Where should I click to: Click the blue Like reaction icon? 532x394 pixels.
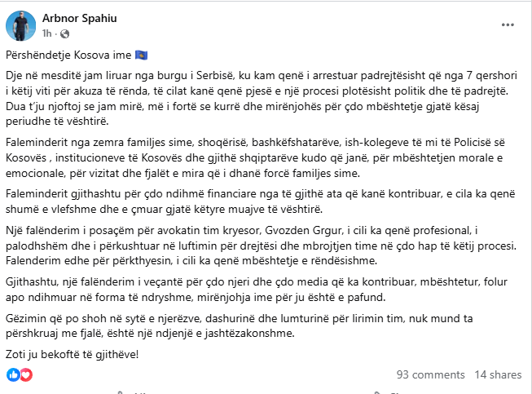[x=12, y=374]
